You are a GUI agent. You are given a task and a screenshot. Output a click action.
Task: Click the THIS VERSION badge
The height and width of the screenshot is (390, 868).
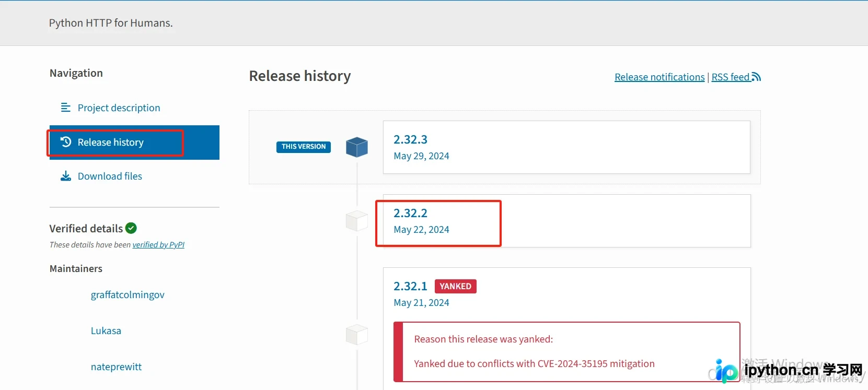click(x=304, y=147)
